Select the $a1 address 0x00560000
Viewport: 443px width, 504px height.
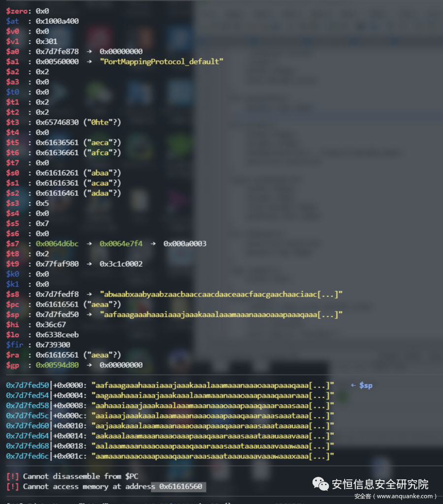(57, 62)
